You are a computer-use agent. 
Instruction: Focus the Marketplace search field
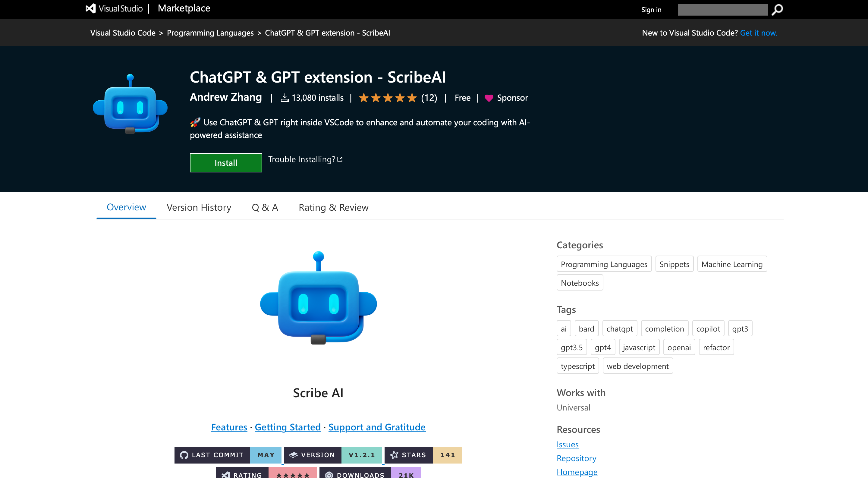722,10
